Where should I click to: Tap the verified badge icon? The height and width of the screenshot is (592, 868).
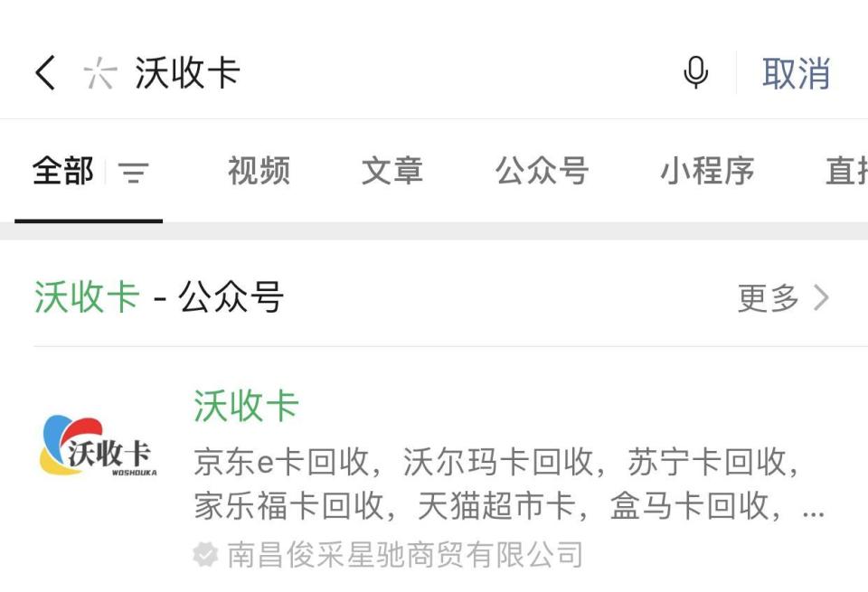click(205, 554)
